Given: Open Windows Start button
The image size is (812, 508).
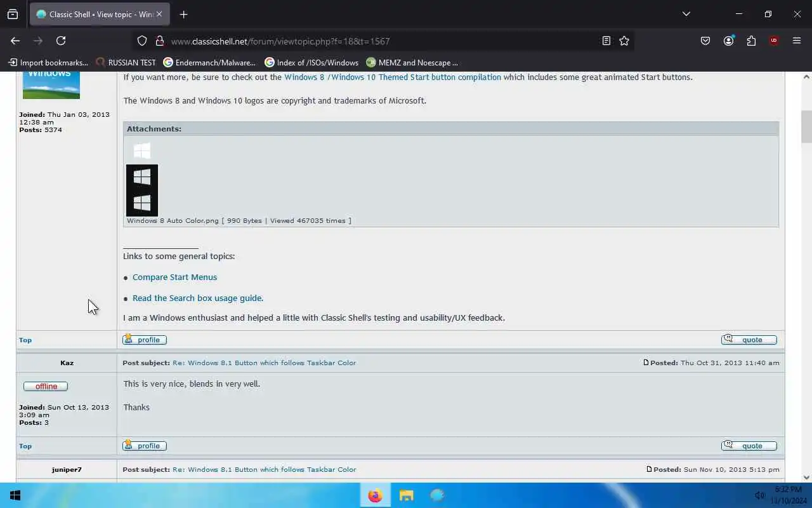Looking at the screenshot, I should (15, 495).
